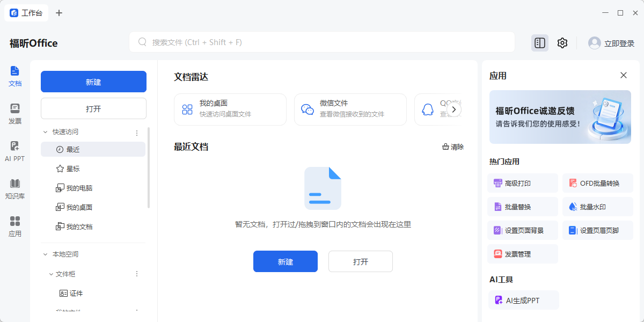Viewport: 644px width, 322px height.
Task: Click 立即登录 to sign in
Action: [619, 43]
